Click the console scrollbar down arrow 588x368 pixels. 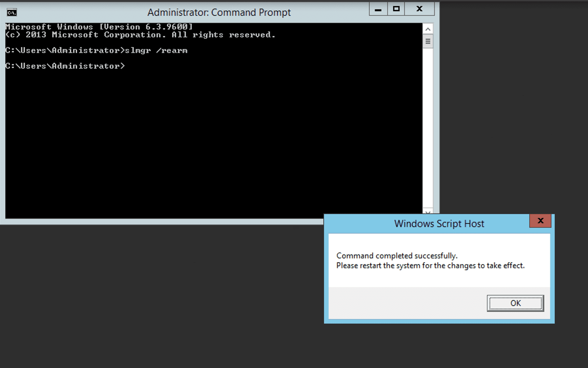[428, 212]
